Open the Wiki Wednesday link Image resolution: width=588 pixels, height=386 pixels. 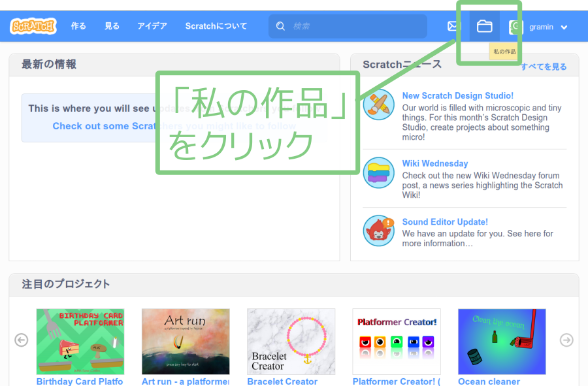pos(435,163)
